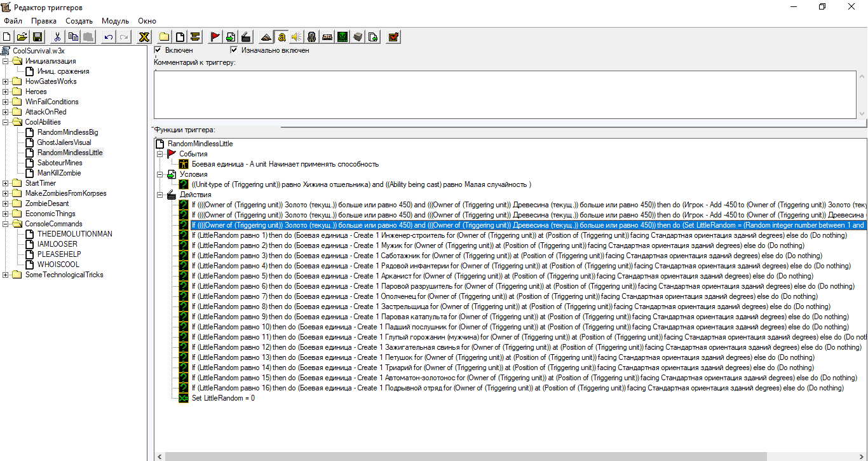Collapse the События section
The width and height of the screenshot is (868, 461).
(159, 154)
